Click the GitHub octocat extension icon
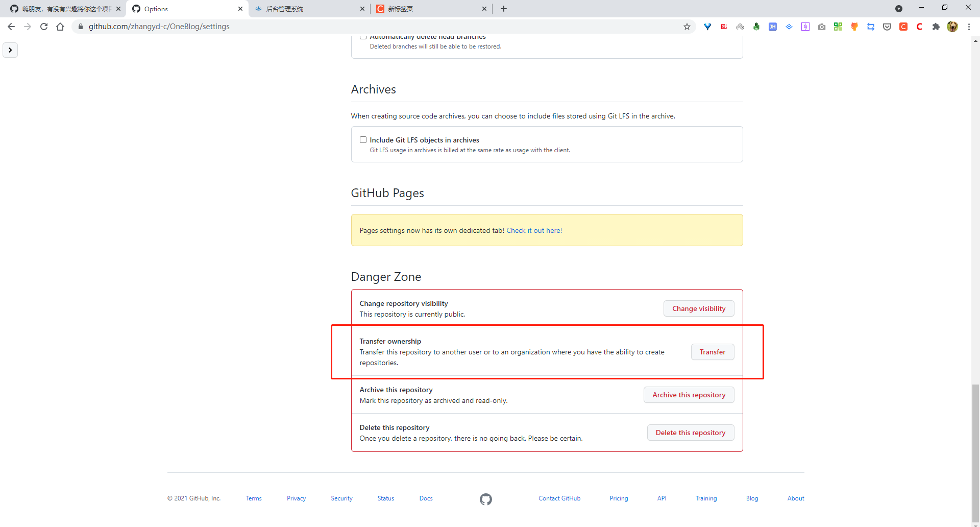This screenshot has height=527, width=980. click(854, 26)
